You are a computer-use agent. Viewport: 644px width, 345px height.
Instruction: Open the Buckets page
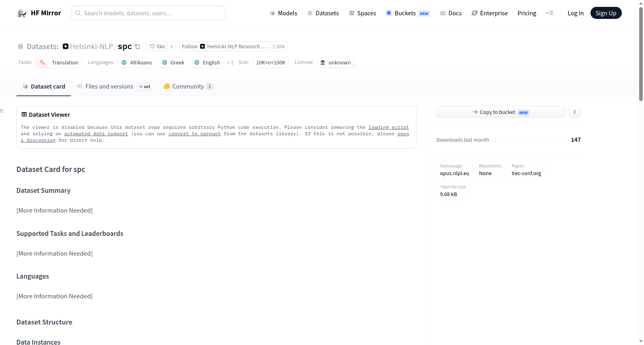(408, 13)
